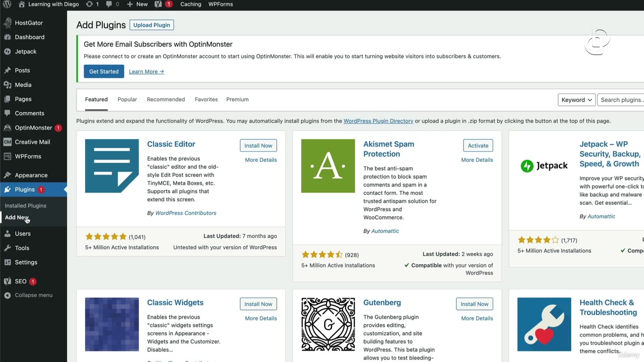Click the Comments sidebar icon
This screenshot has height=362, width=644.
[x=8, y=113]
